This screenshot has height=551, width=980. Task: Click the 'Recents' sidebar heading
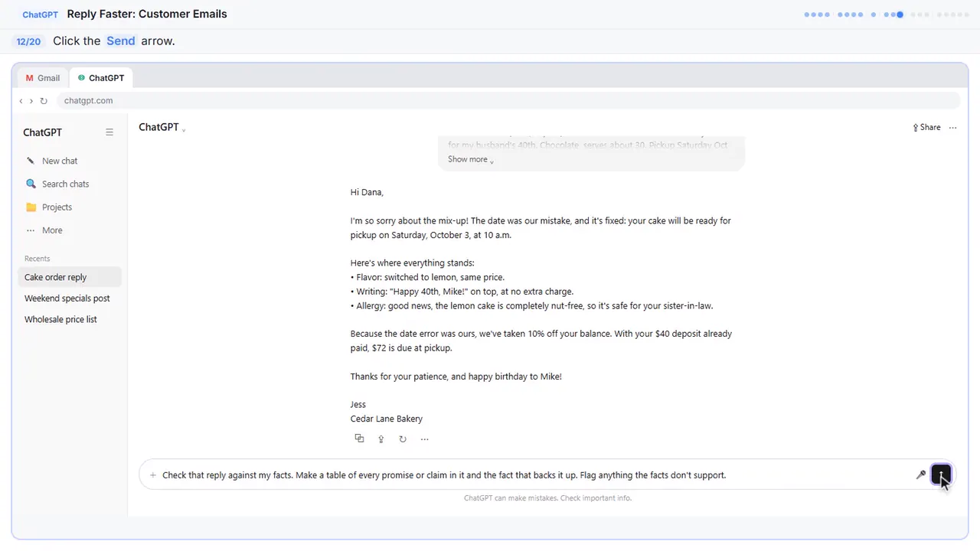37,259
